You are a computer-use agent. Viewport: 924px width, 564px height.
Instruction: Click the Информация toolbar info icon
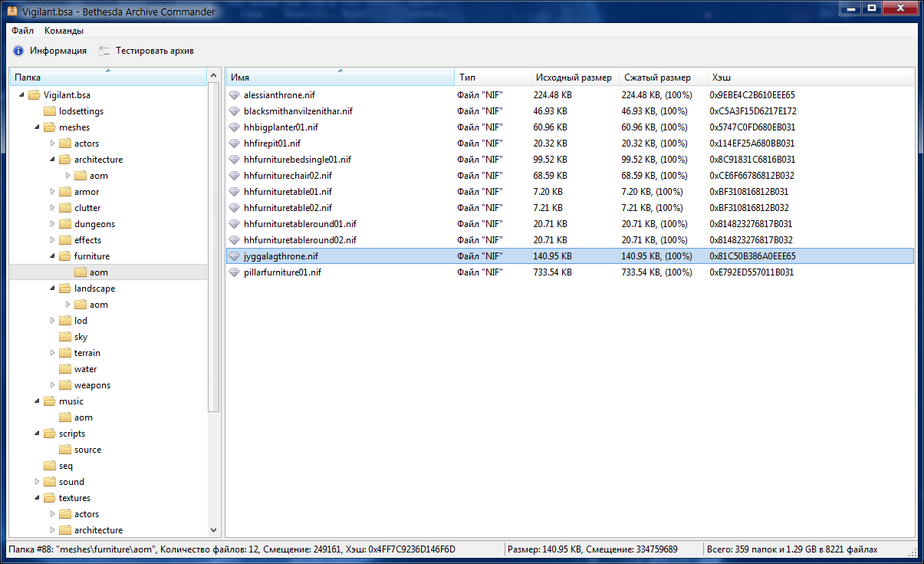tap(18, 51)
